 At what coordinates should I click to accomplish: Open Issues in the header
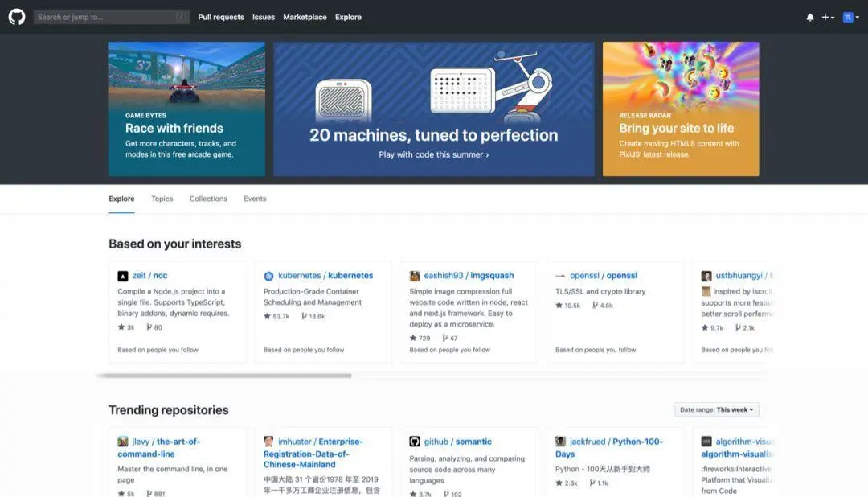coord(264,17)
